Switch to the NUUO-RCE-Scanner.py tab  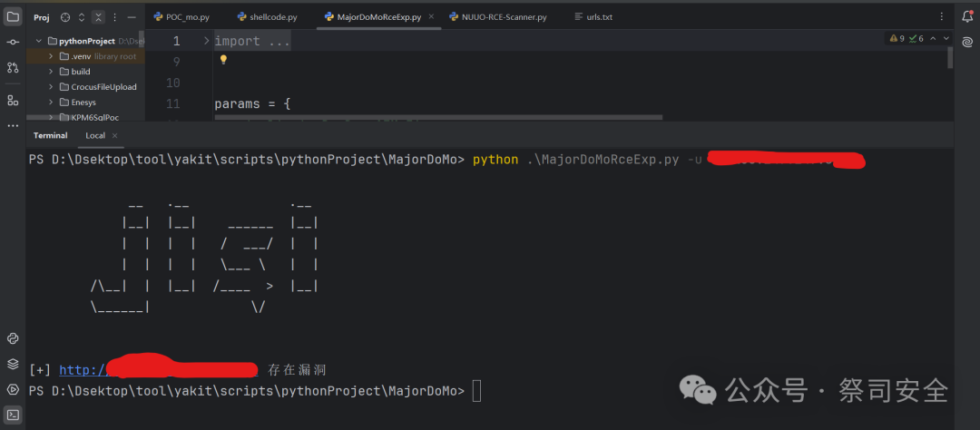pyautogui.click(x=498, y=17)
